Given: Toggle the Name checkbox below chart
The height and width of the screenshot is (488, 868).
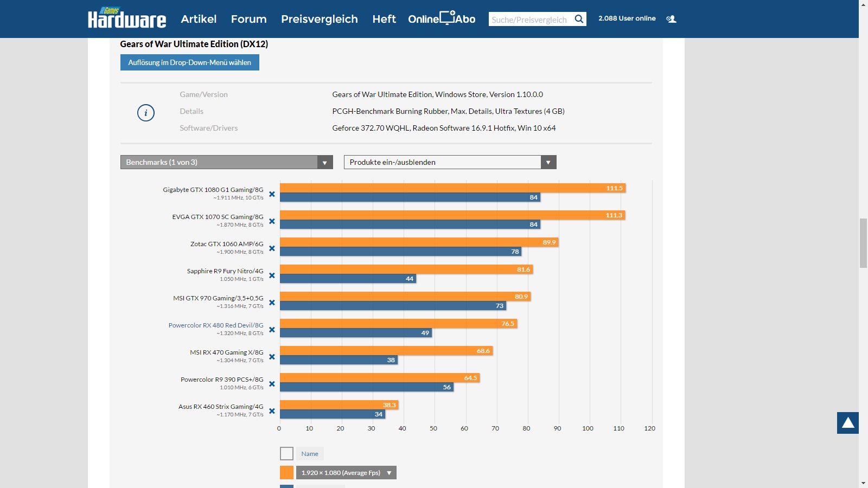Looking at the screenshot, I should (286, 453).
